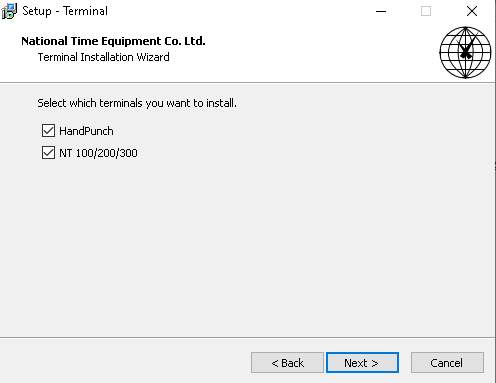Close the Setup - Terminal window

click(x=472, y=11)
